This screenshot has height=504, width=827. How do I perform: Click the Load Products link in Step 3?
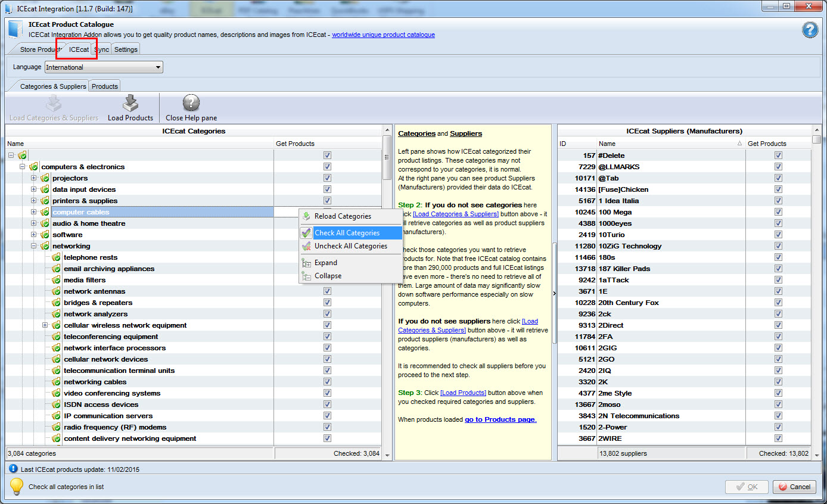click(463, 393)
